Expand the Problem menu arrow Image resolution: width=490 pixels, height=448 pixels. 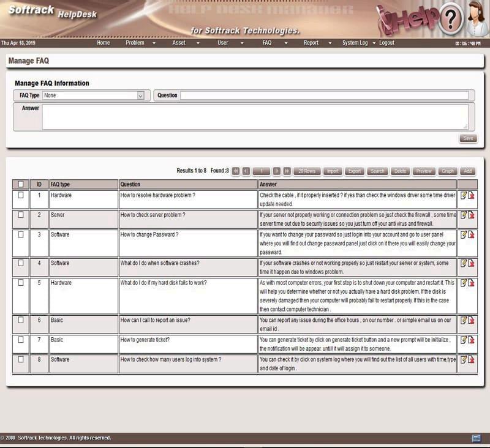click(154, 43)
